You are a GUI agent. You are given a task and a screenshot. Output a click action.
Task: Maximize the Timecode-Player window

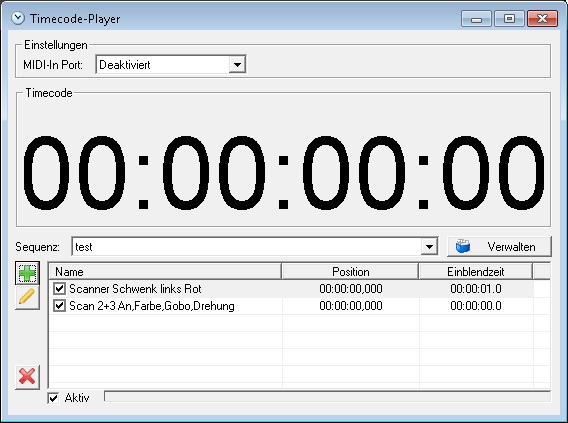[509, 19]
